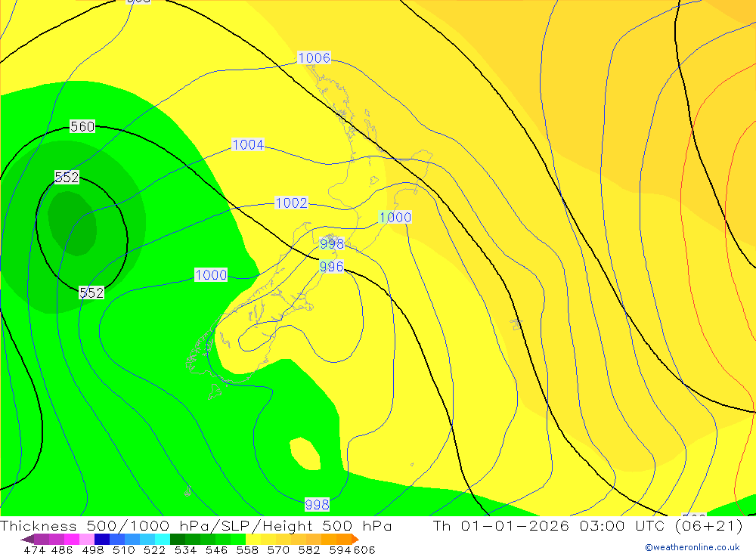756x554 pixels.
Task: Click the light pink legend swatch
Action: (87, 539)
